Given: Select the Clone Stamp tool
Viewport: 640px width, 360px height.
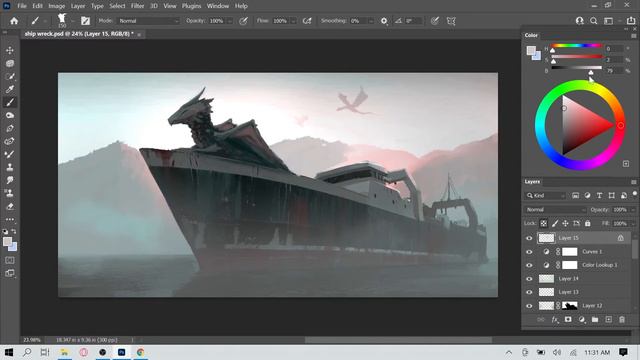Looking at the screenshot, I should tap(10, 167).
